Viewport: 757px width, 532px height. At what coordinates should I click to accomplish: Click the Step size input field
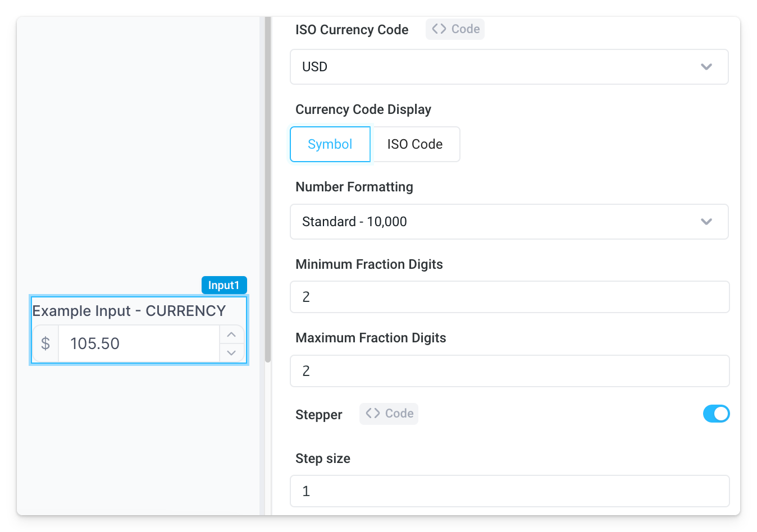[x=509, y=491]
